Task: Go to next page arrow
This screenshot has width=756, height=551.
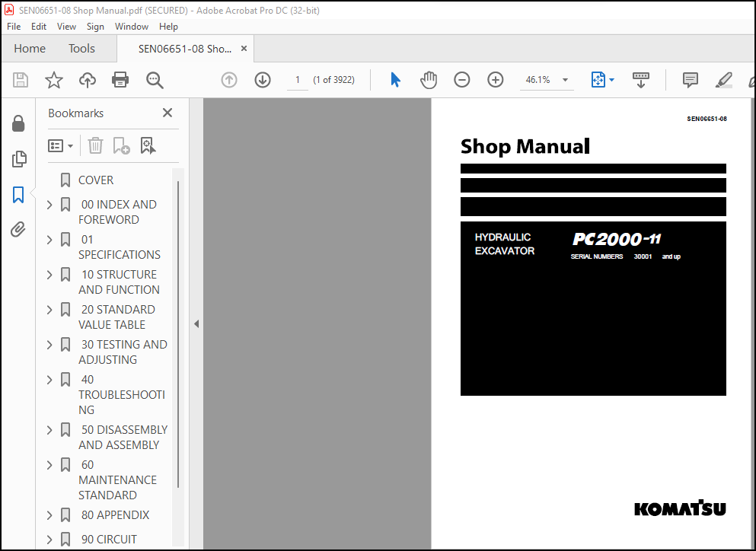Action: click(x=263, y=80)
